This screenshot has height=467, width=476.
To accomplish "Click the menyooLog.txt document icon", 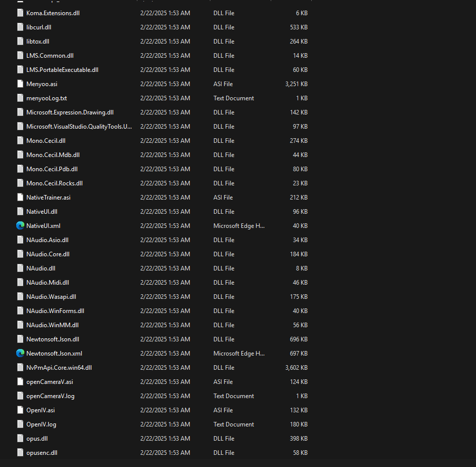I will pos(20,98).
